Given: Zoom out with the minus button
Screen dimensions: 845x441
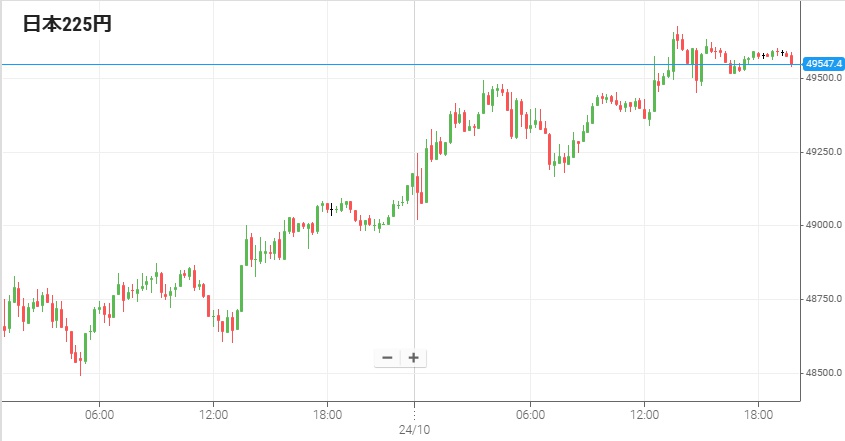Looking at the screenshot, I should click(x=387, y=358).
